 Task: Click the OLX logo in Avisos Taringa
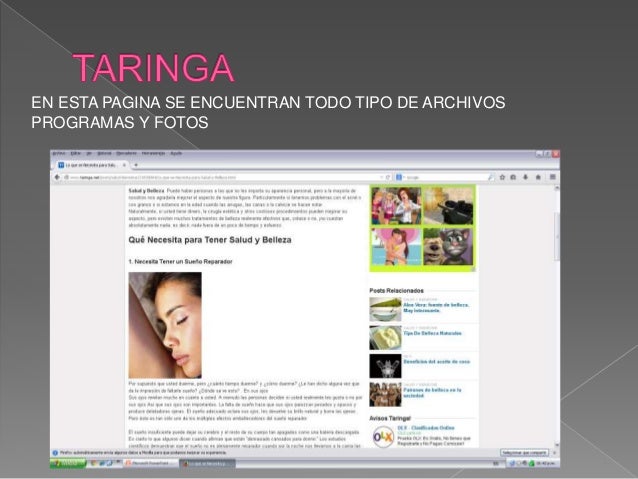point(383,437)
